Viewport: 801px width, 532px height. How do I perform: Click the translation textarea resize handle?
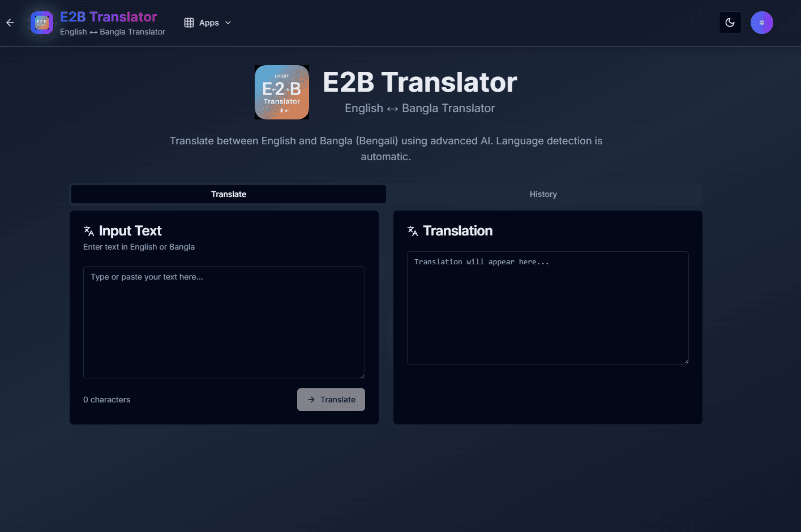coord(686,361)
